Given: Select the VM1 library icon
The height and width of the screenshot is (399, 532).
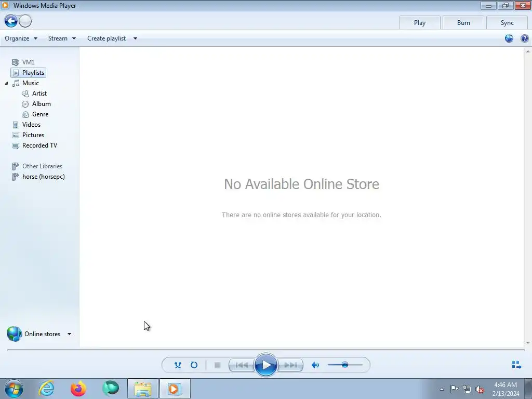Looking at the screenshot, I should 15,62.
